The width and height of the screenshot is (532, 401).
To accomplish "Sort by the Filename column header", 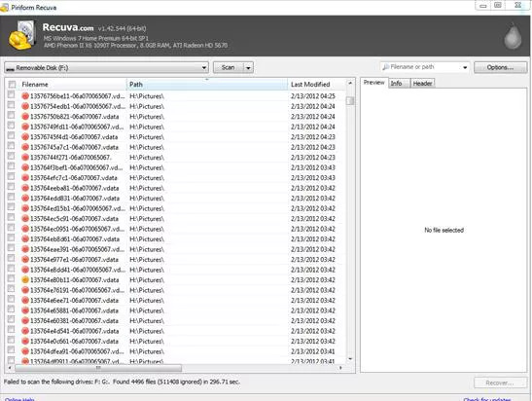I will click(71, 85).
